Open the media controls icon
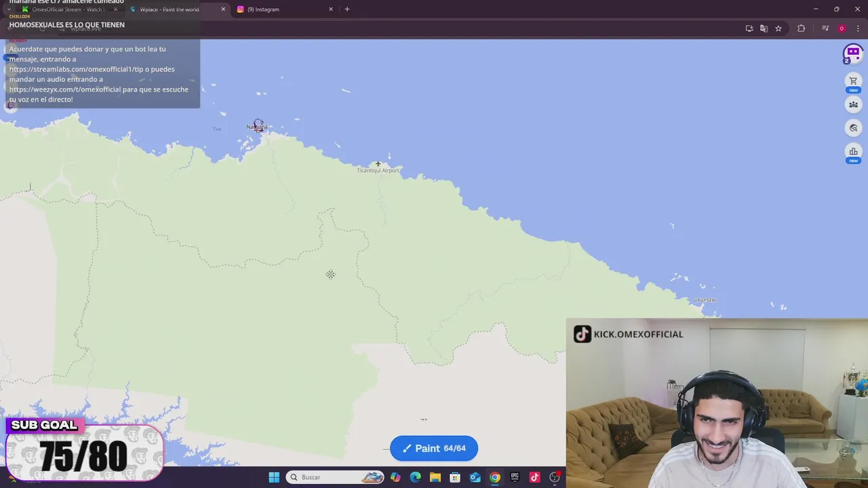Image resolution: width=868 pixels, height=488 pixels. point(825,28)
